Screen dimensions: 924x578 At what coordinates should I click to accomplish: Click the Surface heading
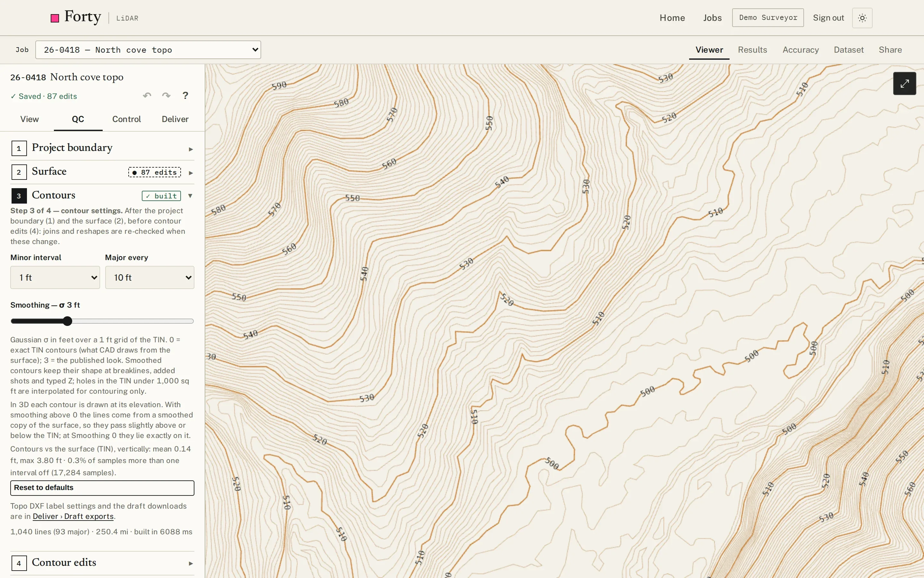tap(49, 171)
